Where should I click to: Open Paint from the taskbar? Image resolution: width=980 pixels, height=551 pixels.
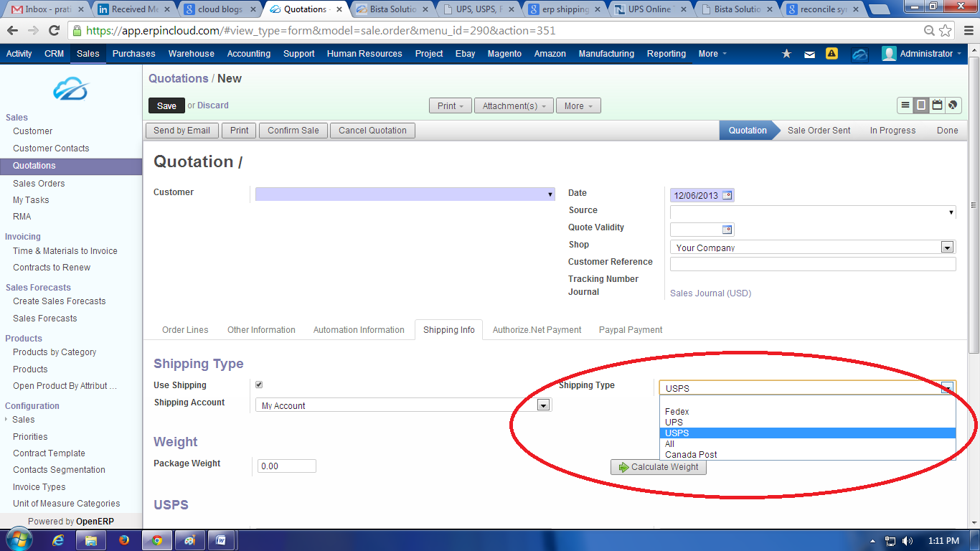[x=189, y=540]
